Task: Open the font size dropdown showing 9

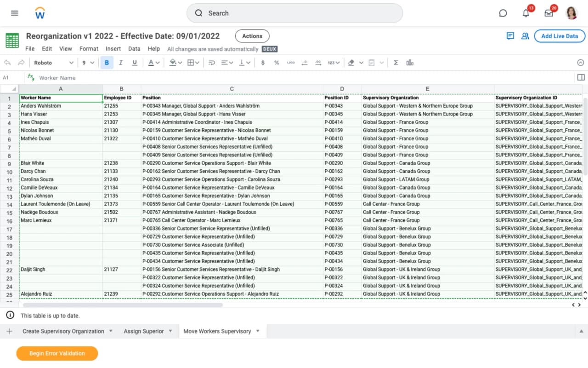Action: (x=88, y=63)
